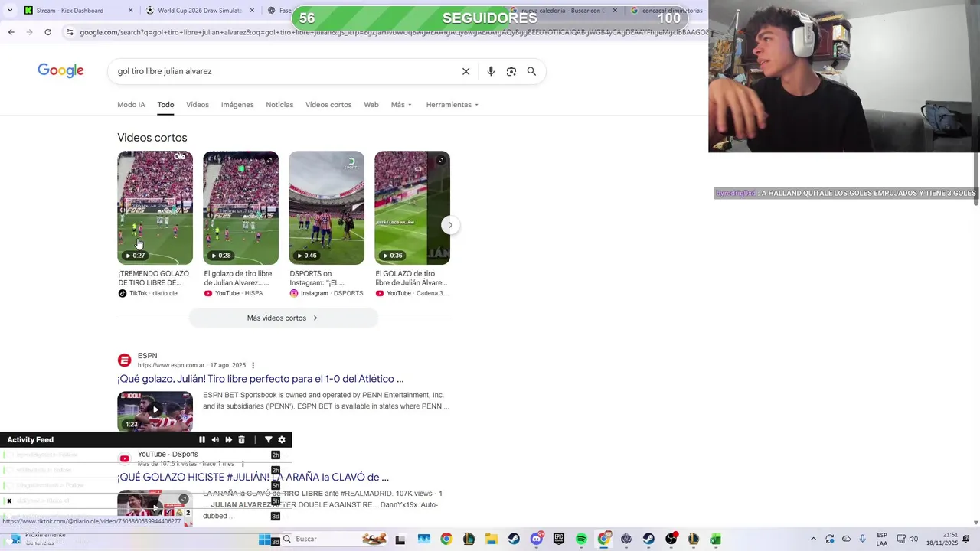Viewport: 980px width, 551px height.
Task: Show next short videos with carousel arrow
Action: 450,225
